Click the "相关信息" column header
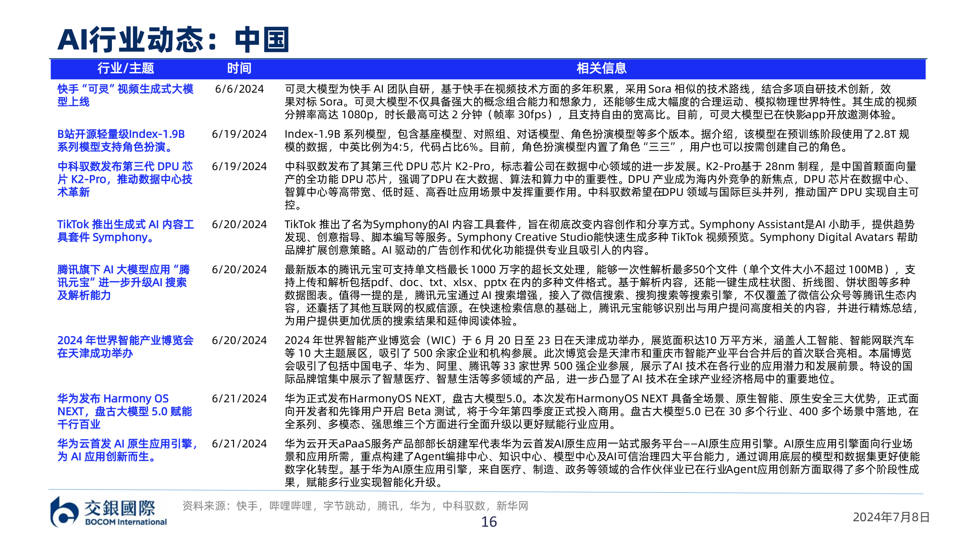The image size is (980, 551). (601, 68)
